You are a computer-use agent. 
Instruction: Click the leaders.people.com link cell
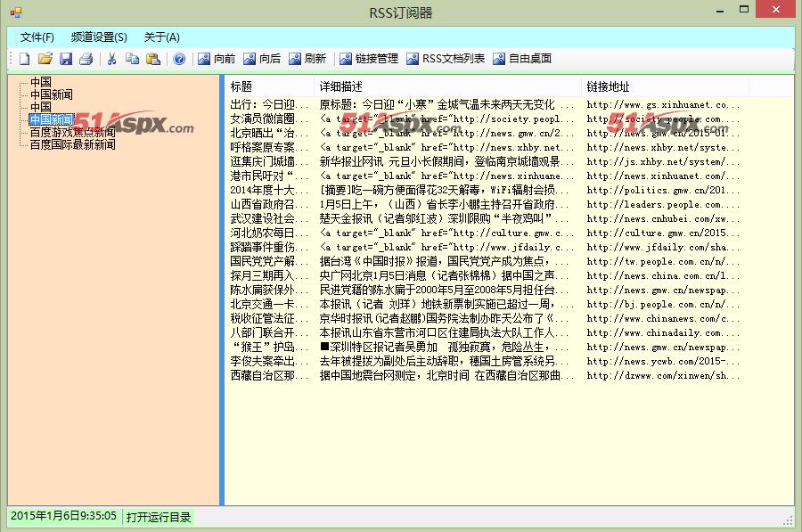click(x=663, y=205)
